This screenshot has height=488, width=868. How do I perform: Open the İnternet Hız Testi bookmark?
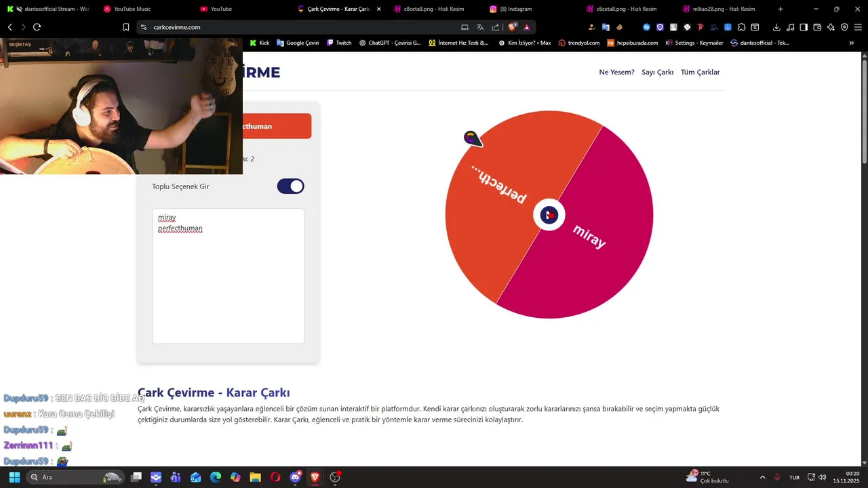(x=458, y=43)
